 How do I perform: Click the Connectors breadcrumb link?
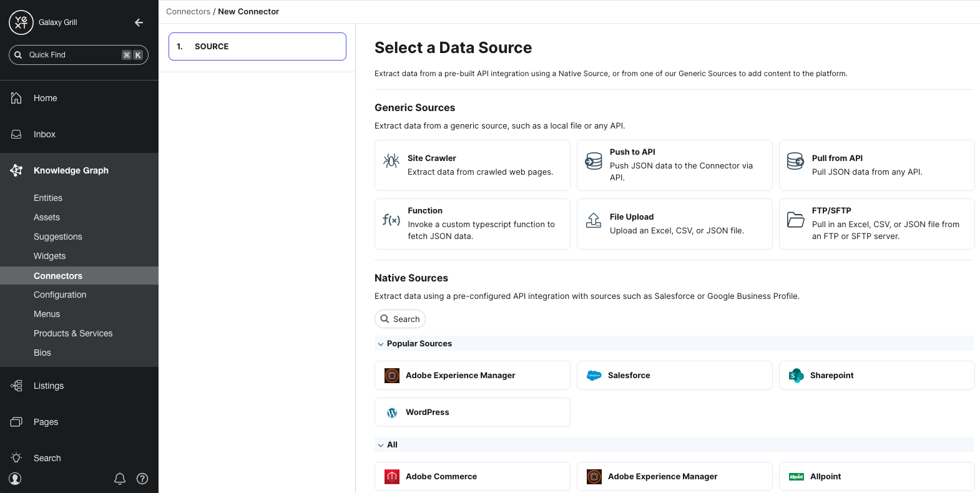click(188, 11)
